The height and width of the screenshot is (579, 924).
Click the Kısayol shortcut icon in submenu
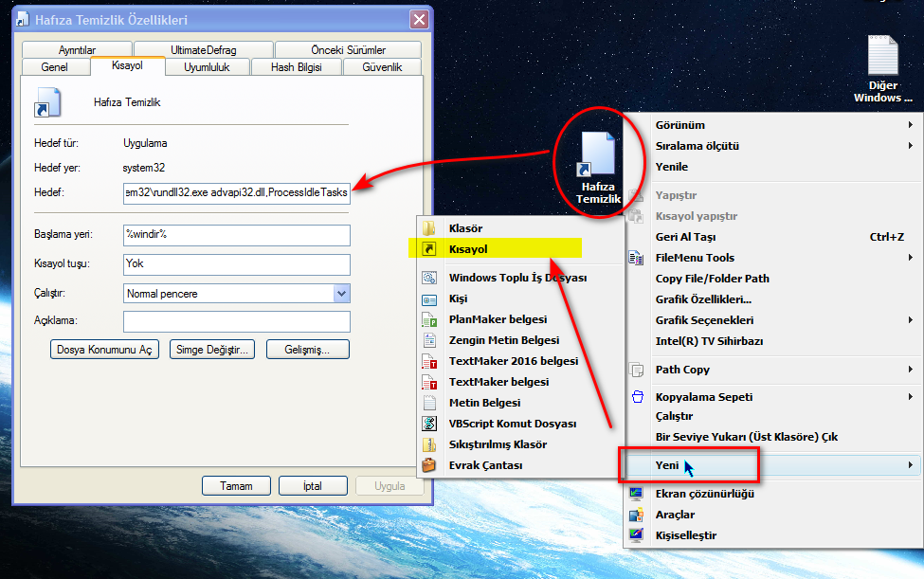coord(429,249)
